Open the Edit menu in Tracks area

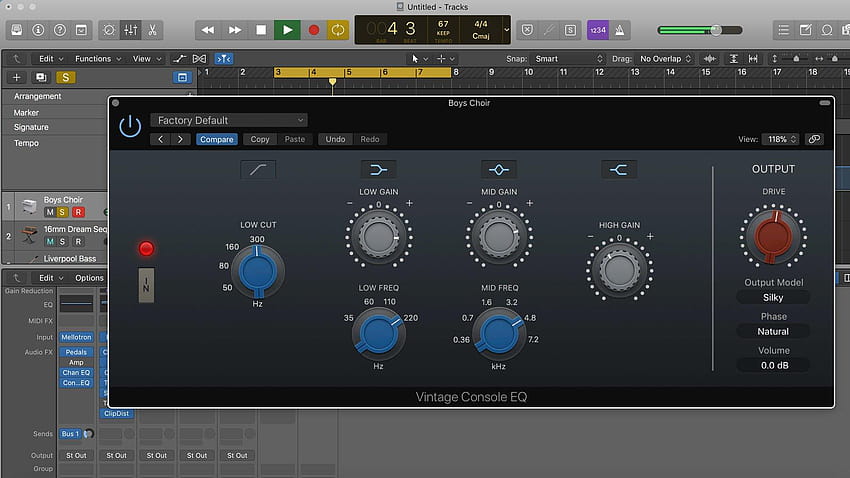(x=50, y=59)
